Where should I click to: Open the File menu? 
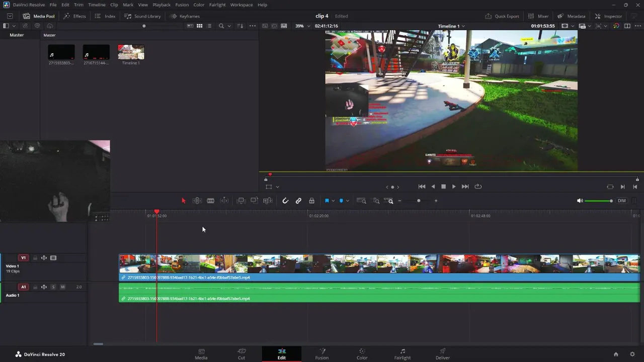coord(53,5)
